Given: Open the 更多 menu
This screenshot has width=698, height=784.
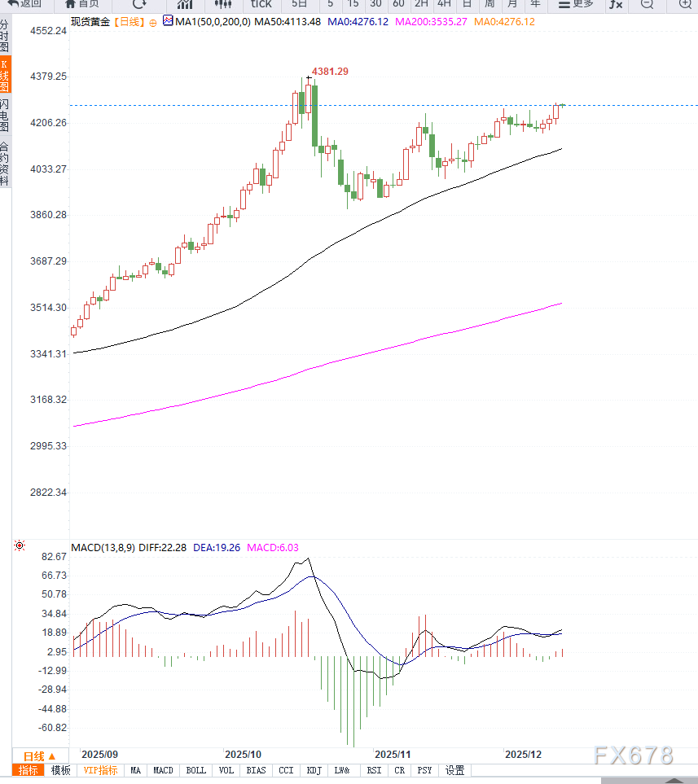Looking at the screenshot, I should (x=577, y=4).
